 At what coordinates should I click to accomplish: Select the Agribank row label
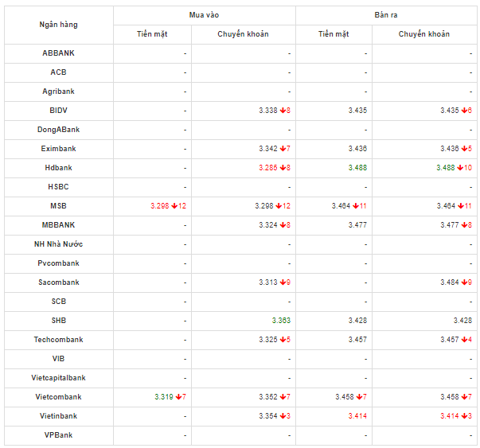click(59, 92)
